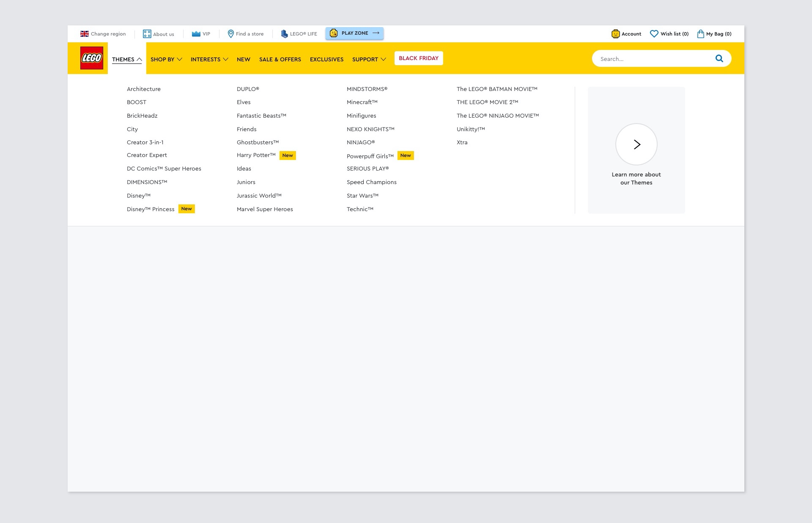
Task: Select the Creator 3-in-1 theme
Action: 145,142
